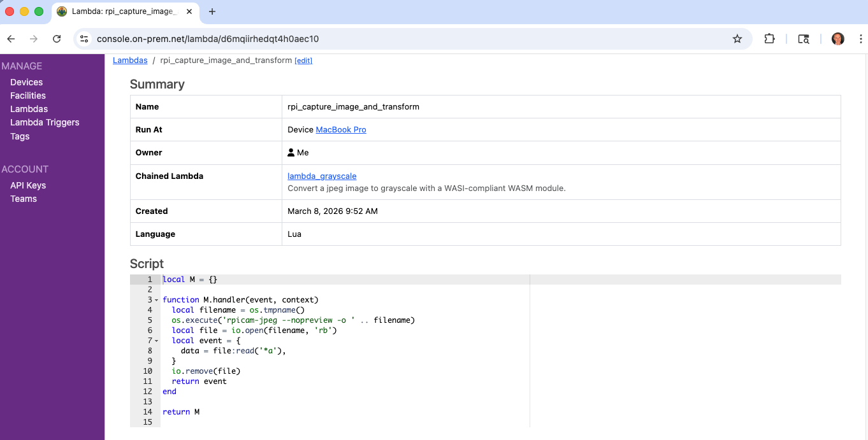Navigate to Devices in the sidebar
This screenshot has width=868, height=440.
(26, 82)
